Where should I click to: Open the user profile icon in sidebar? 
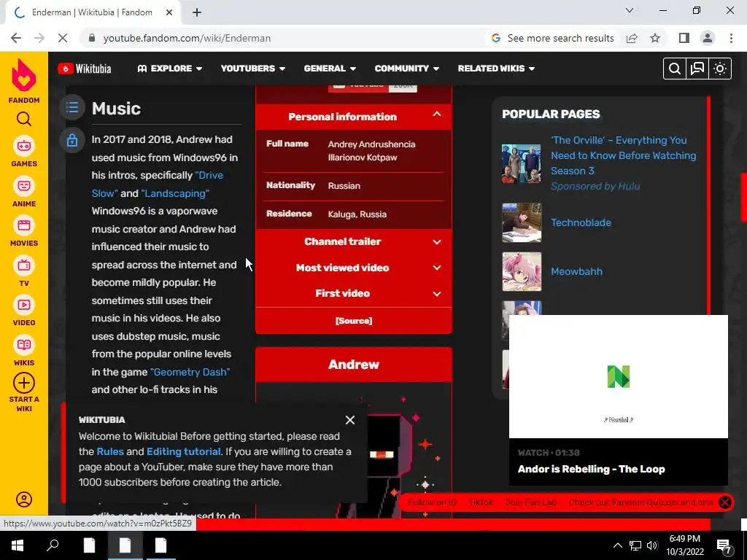[x=24, y=499]
